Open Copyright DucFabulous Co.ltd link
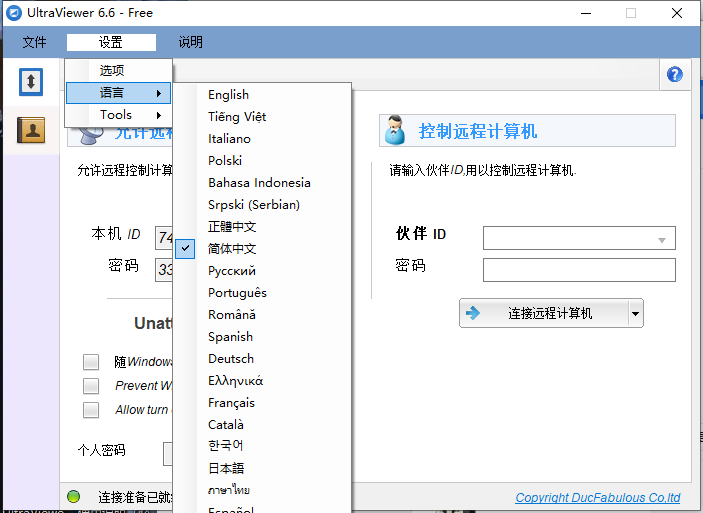 tap(597, 497)
